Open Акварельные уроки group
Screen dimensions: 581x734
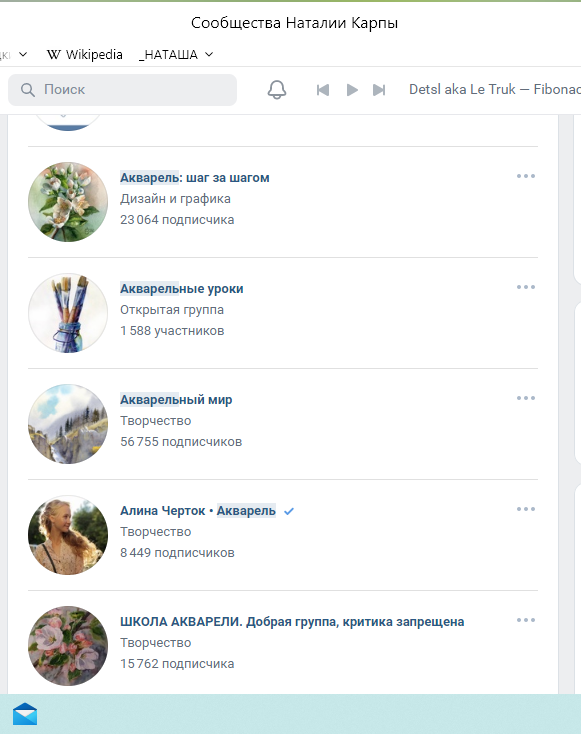point(182,289)
